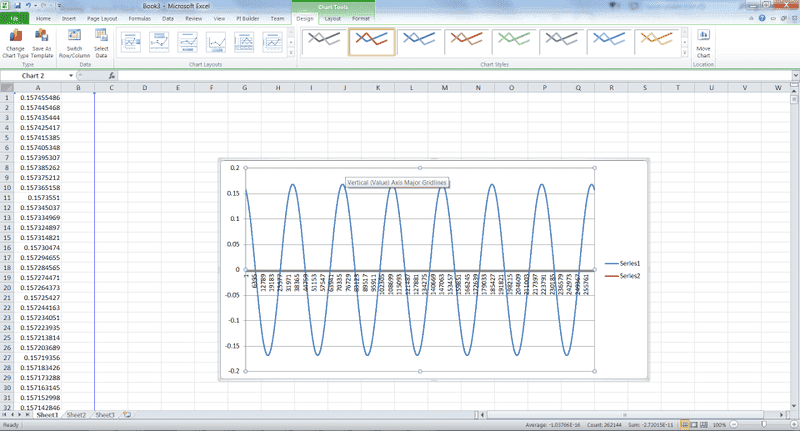
Task: Click the Save icon in quick access toolbar
Action: click(17, 5)
